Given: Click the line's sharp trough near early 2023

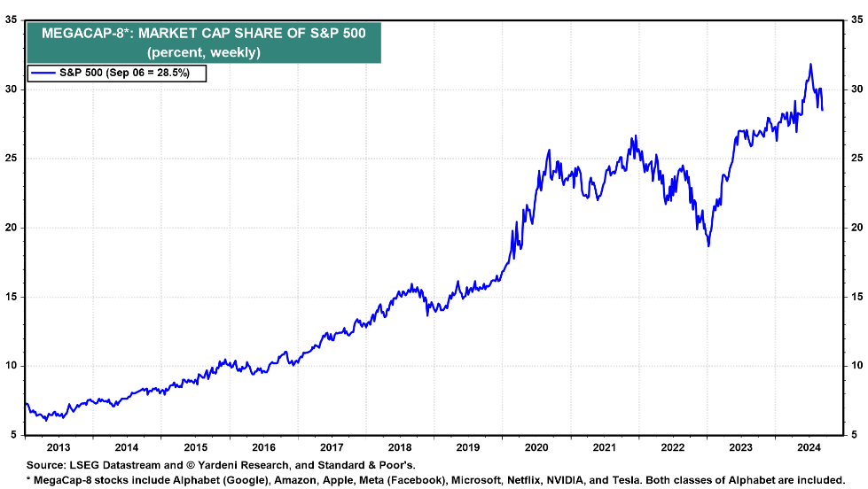Looking at the screenshot, I should [x=708, y=245].
